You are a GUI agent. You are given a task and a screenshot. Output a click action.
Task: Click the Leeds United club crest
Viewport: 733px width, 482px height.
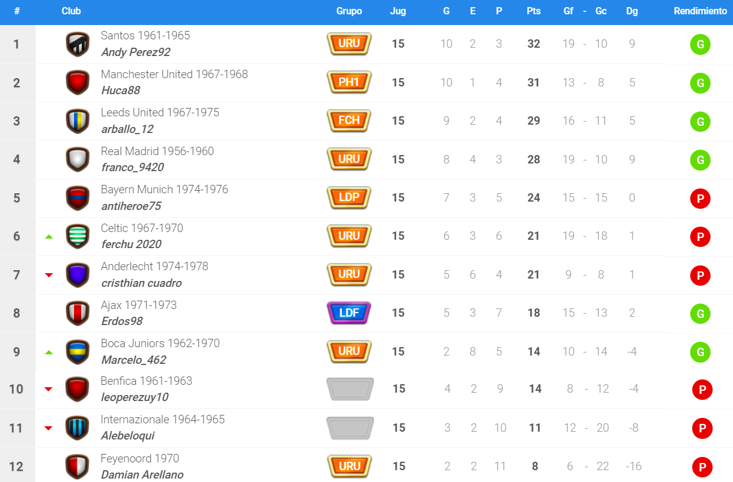pyautogui.click(x=78, y=121)
